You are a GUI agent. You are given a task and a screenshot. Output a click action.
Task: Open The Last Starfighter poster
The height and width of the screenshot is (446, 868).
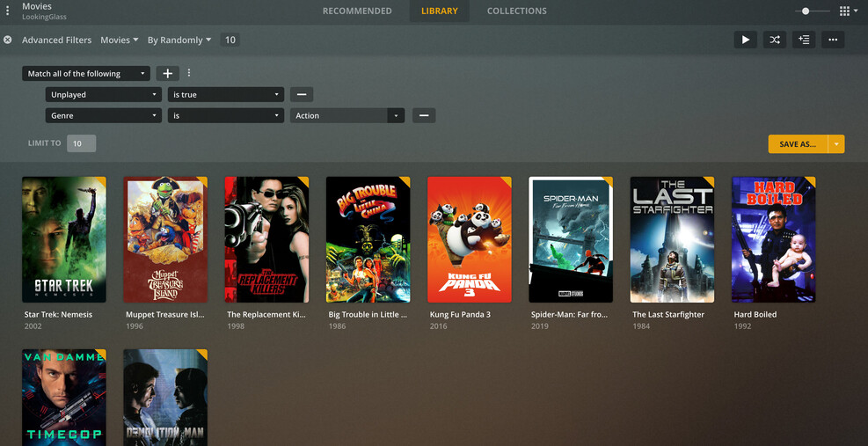tap(672, 239)
